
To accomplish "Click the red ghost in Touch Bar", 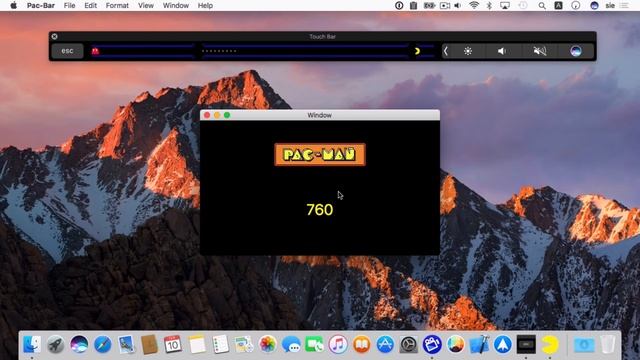I will click(96, 51).
